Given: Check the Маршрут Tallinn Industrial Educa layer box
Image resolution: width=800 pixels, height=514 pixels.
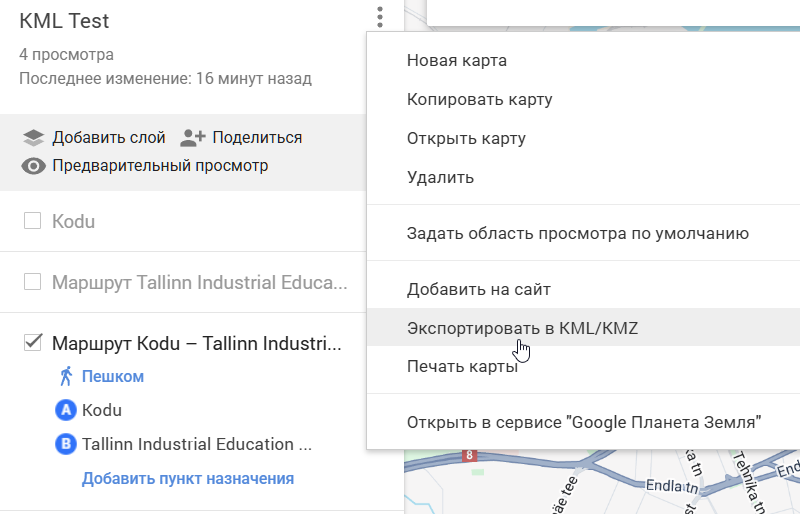Looking at the screenshot, I should pyautogui.click(x=32, y=282).
